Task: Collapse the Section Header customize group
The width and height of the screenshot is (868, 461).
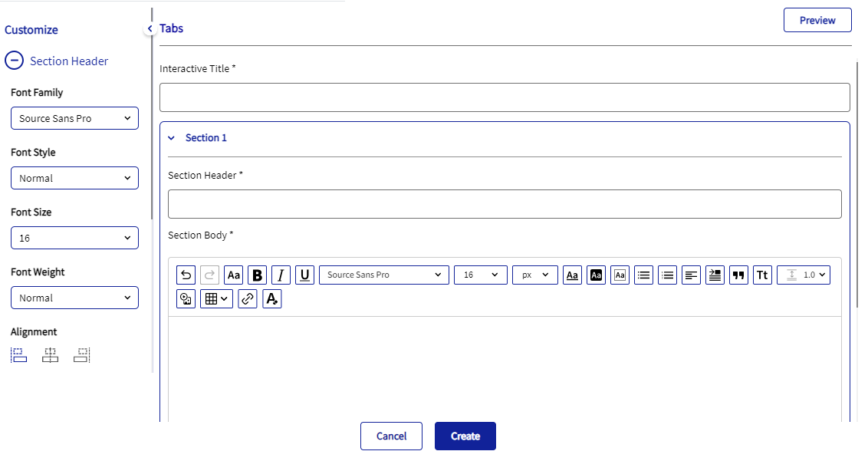Action: 15,61
